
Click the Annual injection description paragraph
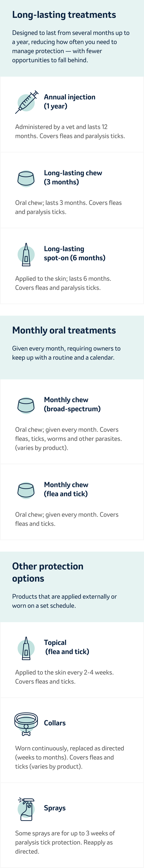coord(70,131)
